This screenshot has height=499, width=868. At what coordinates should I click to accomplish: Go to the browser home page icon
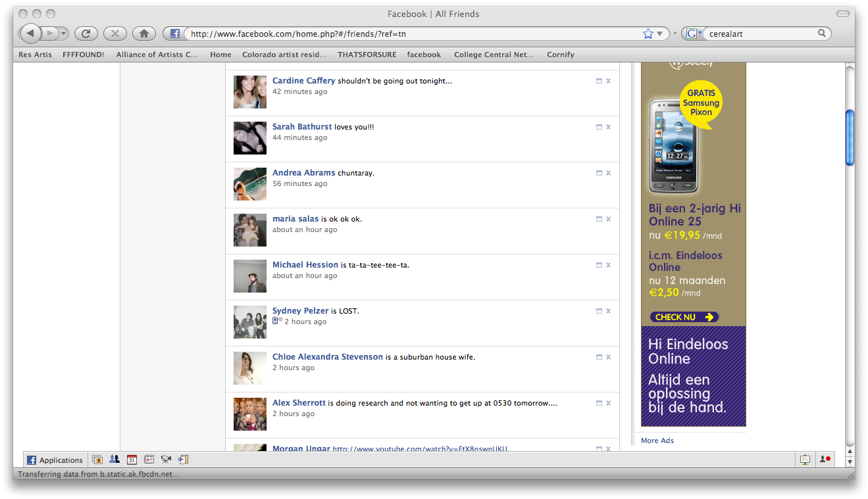pos(143,34)
